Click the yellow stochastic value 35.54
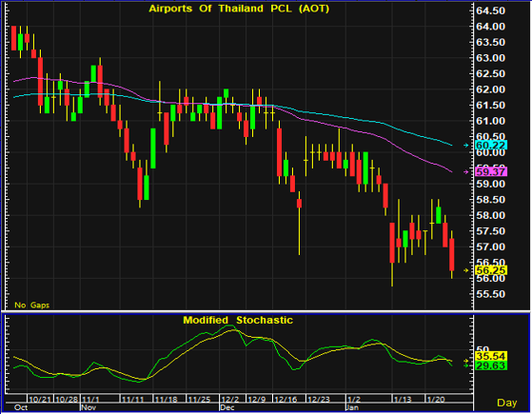Image resolution: width=532 pixels, height=414 pixels. coord(491,356)
